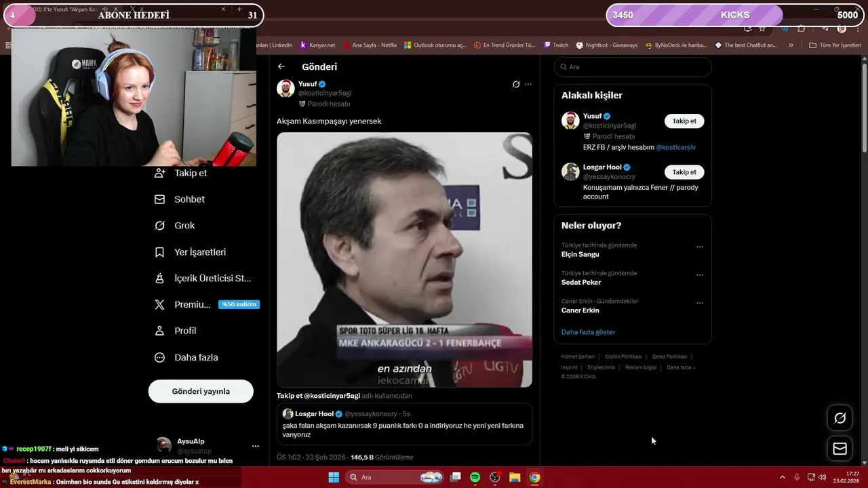Open the Sedat Peker trend

pyautogui.click(x=581, y=282)
